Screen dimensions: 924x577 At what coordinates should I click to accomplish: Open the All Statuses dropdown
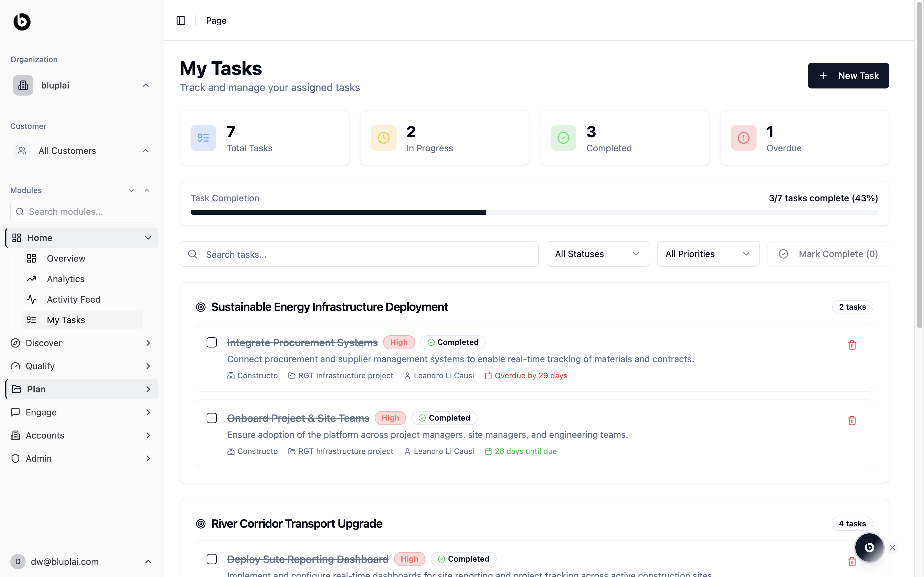click(x=597, y=254)
